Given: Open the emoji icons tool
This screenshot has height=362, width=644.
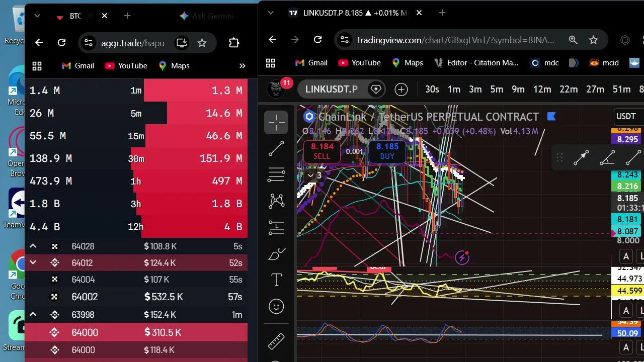Looking at the screenshot, I should pos(276,306).
